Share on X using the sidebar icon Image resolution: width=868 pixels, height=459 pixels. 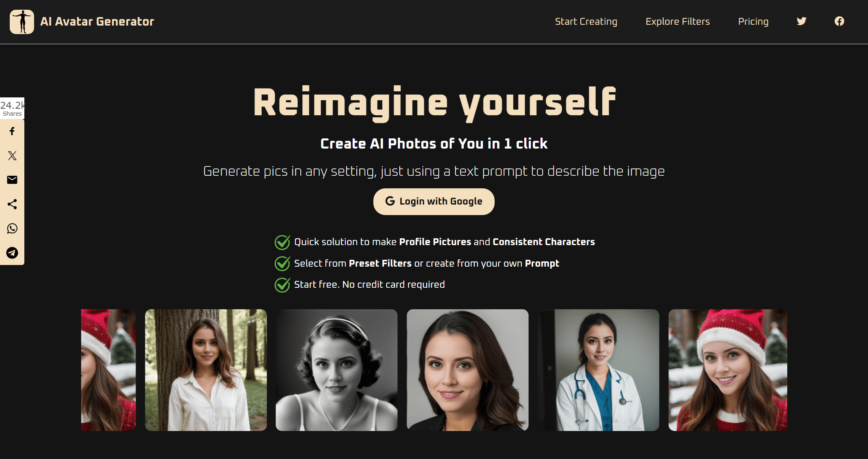[x=12, y=155]
